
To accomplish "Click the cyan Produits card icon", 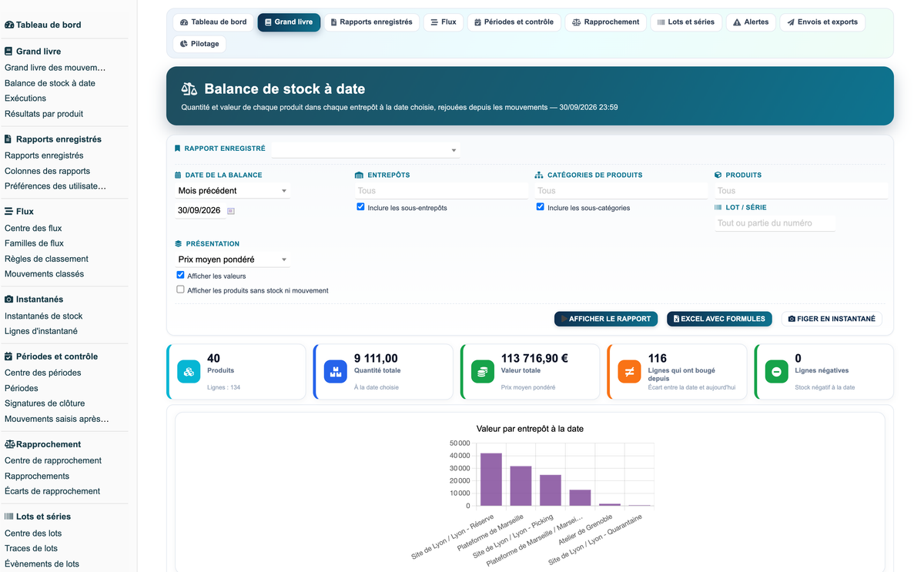I will (x=189, y=372).
